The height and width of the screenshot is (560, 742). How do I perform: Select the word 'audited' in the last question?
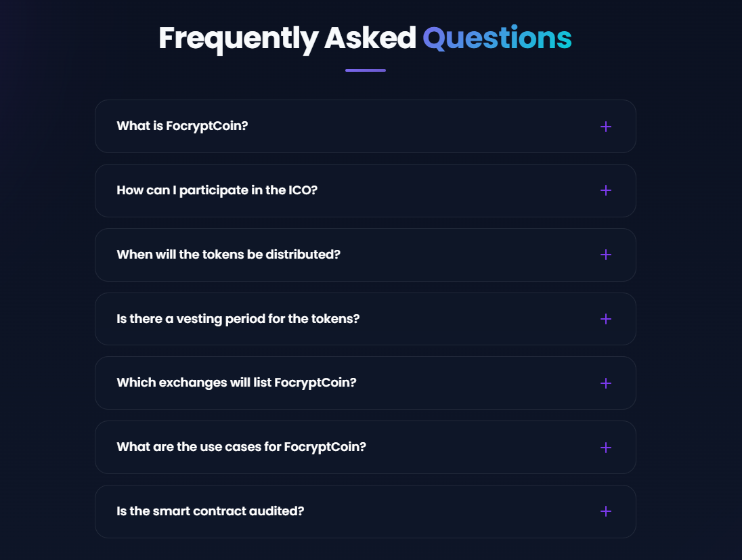(277, 511)
